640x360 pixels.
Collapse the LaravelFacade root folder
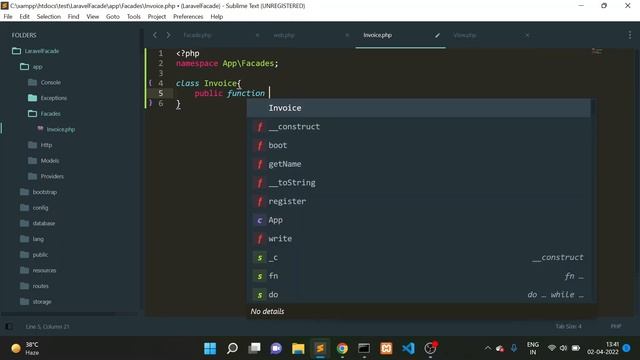click(42, 51)
